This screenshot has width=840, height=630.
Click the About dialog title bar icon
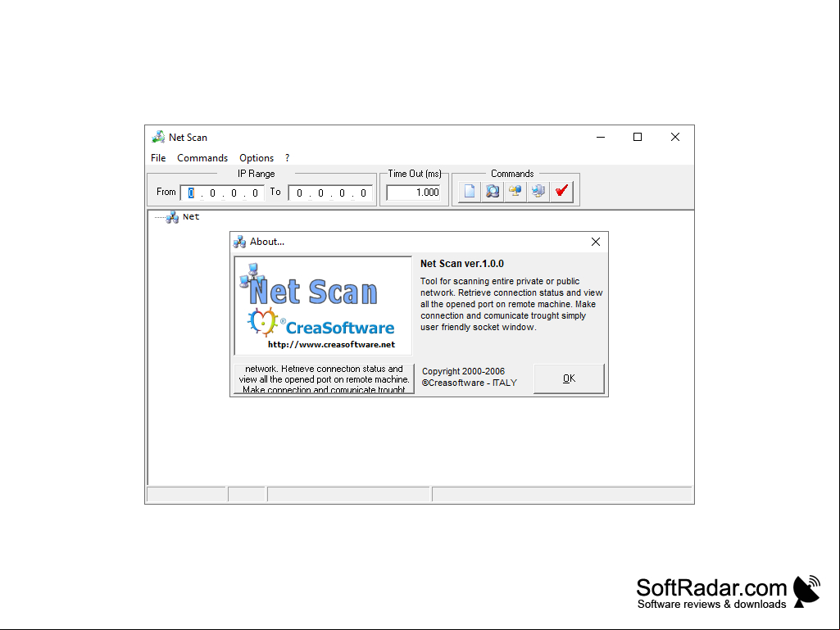pos(239,242)
